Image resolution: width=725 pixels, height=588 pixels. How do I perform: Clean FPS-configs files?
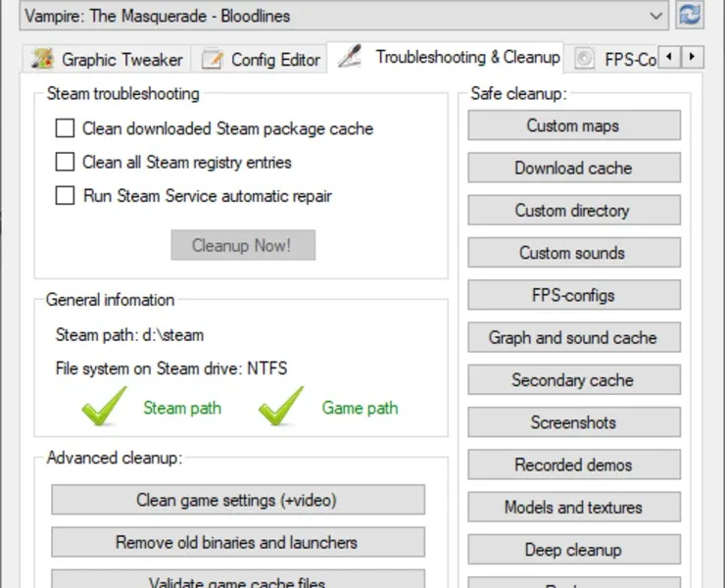[574, 295]
